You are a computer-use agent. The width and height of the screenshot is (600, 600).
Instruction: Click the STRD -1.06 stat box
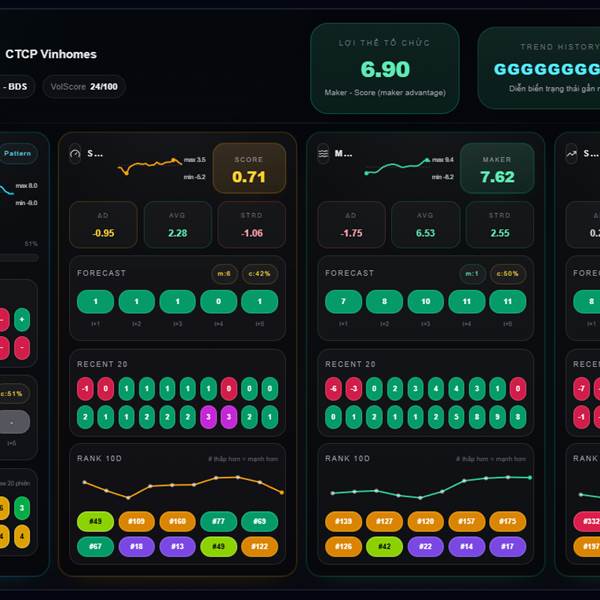click(x=252, y=225)
